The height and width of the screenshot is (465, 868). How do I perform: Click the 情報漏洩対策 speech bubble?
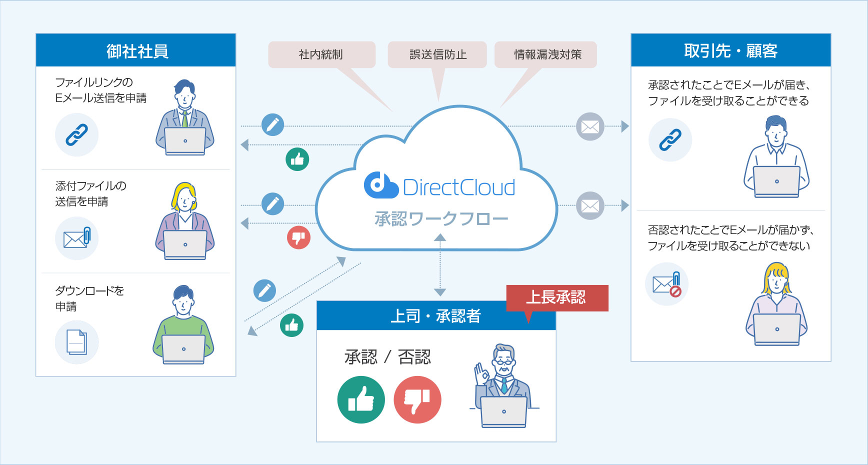point(546,54)
